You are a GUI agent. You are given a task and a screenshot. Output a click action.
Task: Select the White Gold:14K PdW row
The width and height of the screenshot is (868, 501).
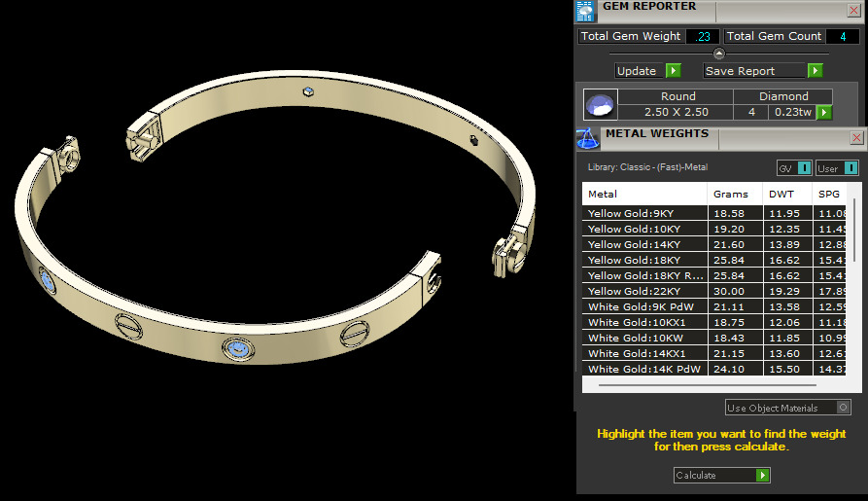tap(714, 369)
